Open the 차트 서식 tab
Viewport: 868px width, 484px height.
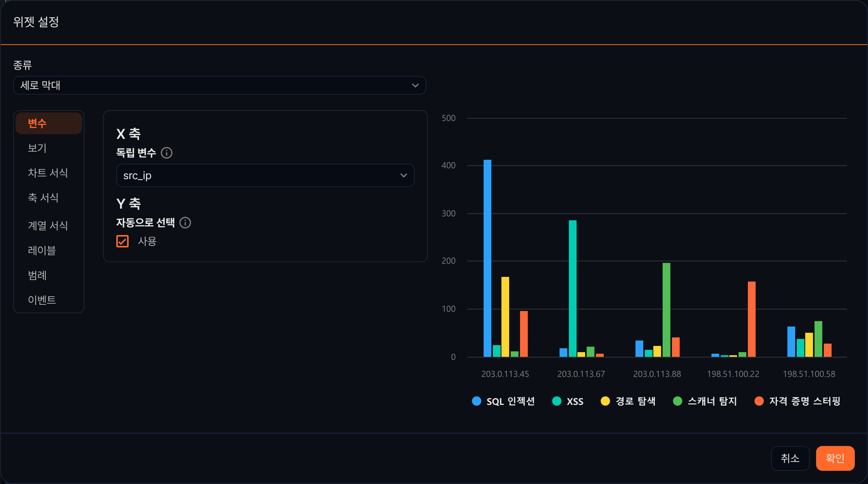49,173
